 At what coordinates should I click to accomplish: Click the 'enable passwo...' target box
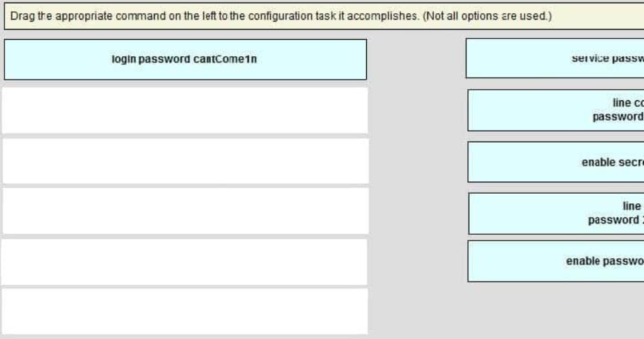pos(556,261)
